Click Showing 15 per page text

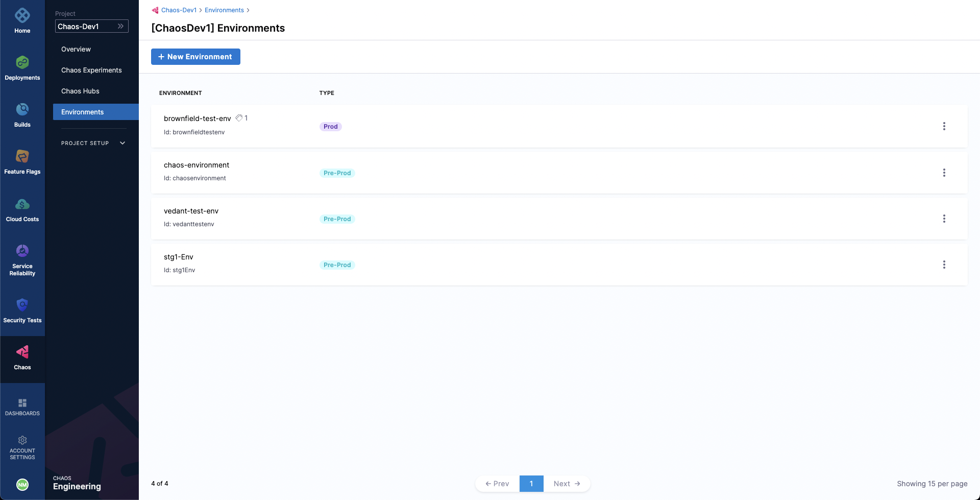932,484
